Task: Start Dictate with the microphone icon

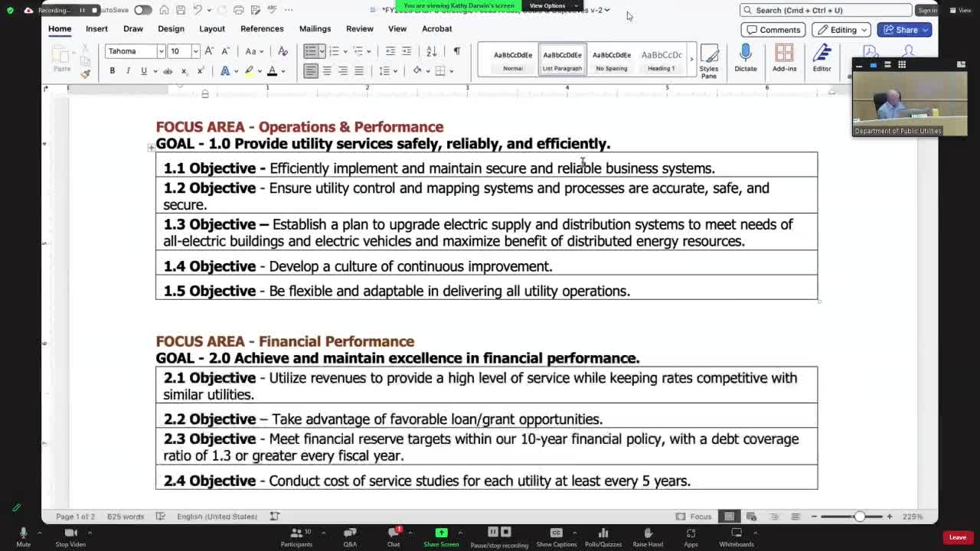Action: click(745, 58)
